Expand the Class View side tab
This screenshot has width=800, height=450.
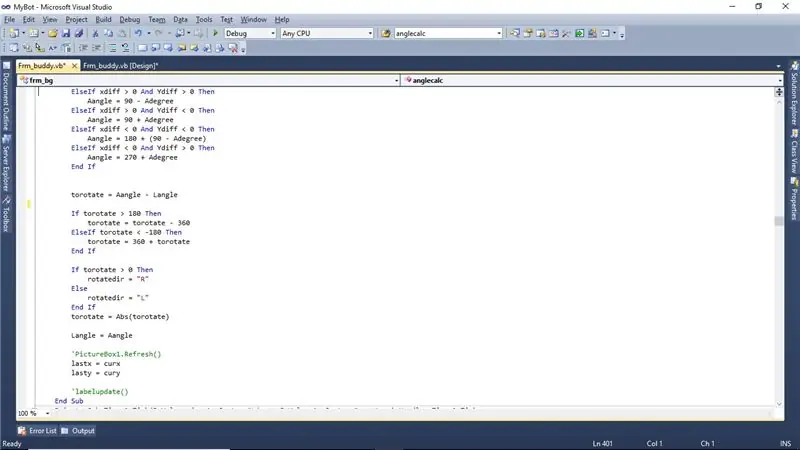[x=794, y=152]
